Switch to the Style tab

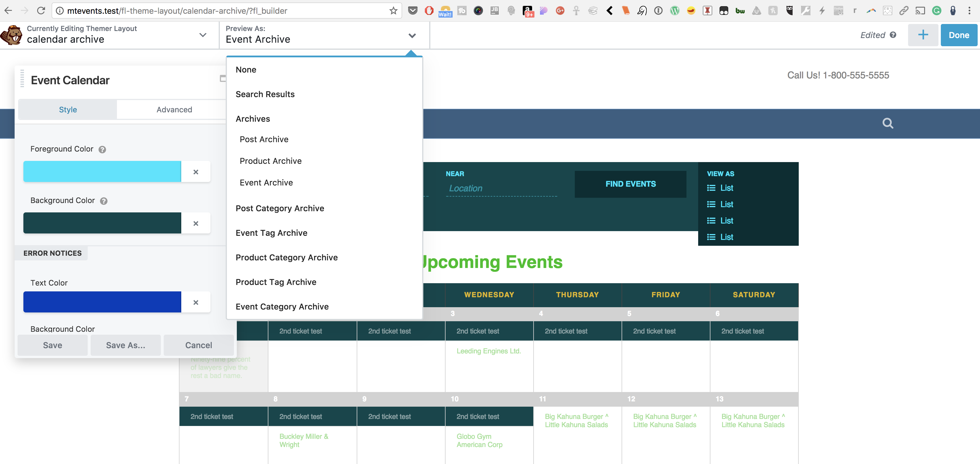click(68, 110)
